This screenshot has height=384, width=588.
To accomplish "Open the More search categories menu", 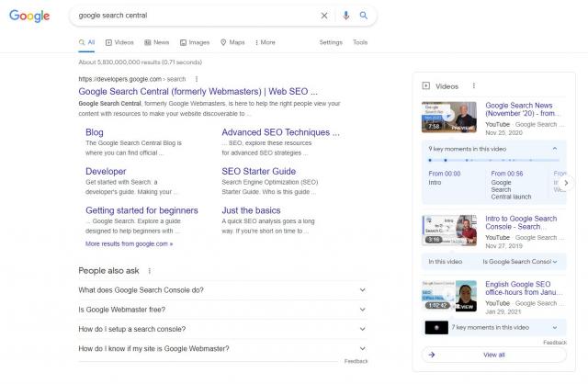I will tap(264, 42).
